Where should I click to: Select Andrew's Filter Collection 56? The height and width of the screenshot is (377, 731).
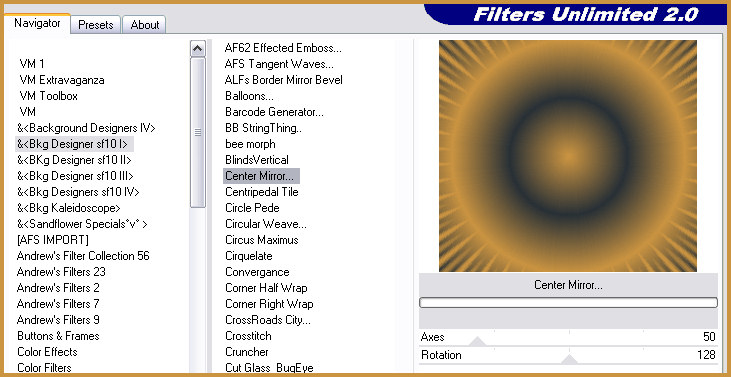click(83, 256)
